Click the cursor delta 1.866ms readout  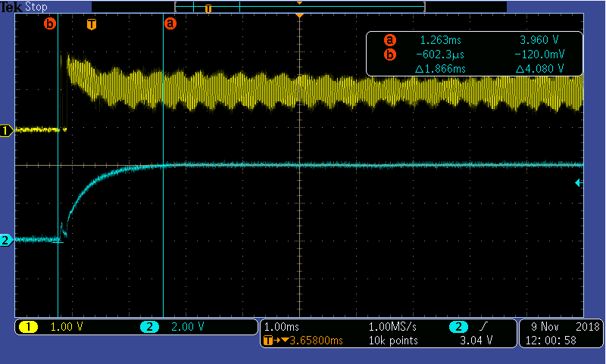click(439, 68)
